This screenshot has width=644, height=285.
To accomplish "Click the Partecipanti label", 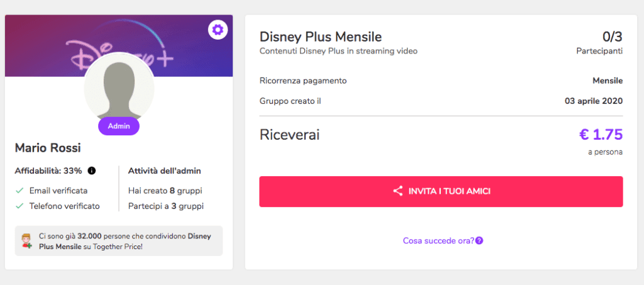I will click(x=599, y=52).
